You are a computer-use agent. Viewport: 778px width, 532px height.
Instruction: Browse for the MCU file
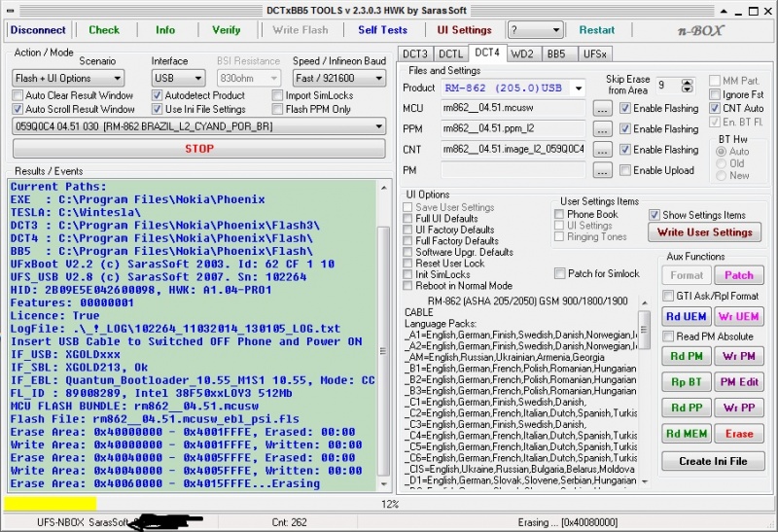coord(602,109)
